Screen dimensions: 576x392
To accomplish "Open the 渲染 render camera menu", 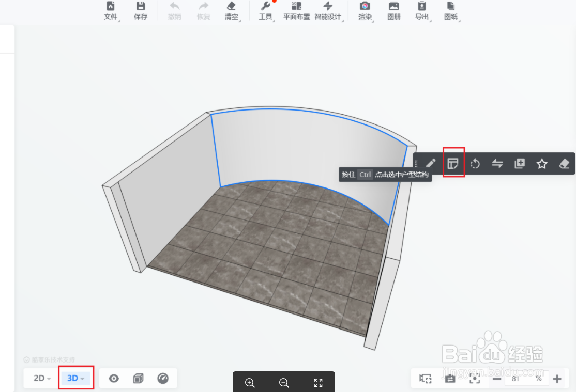I will point(365,11).
